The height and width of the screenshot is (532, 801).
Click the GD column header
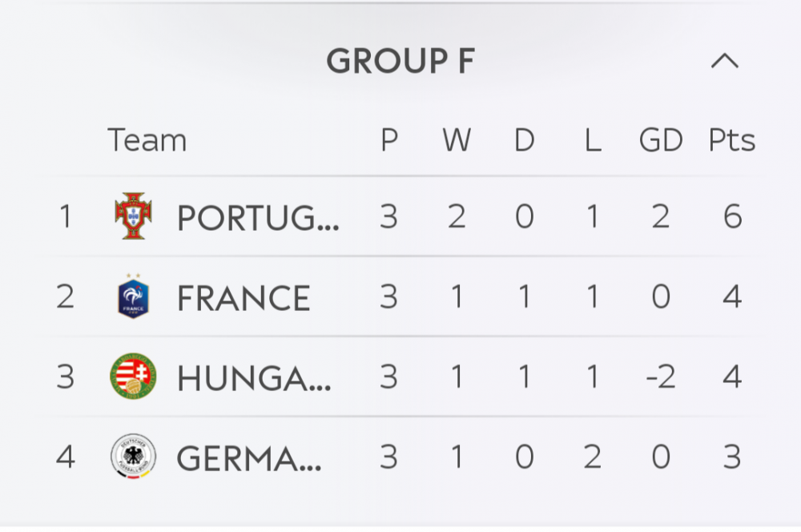point(661,140)
